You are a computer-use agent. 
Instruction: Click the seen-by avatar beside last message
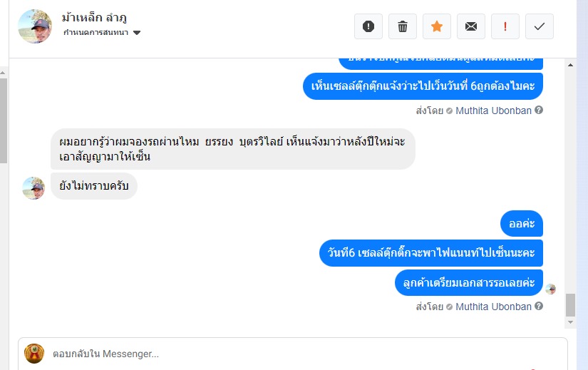(x=550, y=289)
